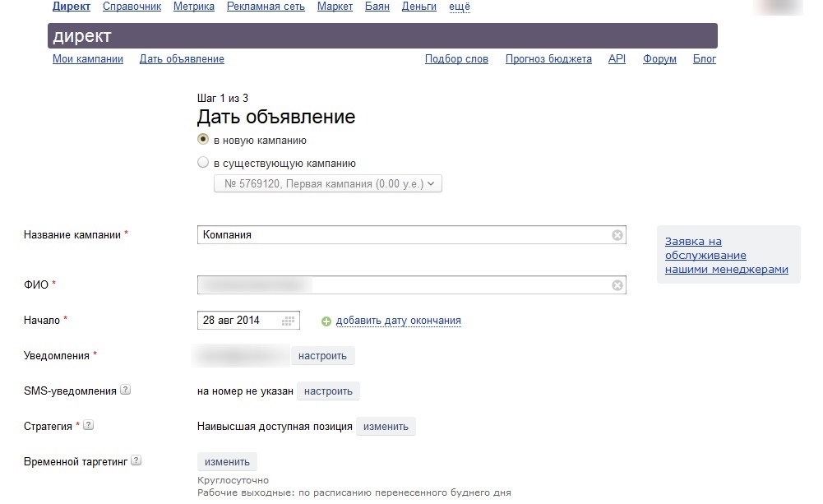
Task: Open Баян in the top navigation
Action: click(377, 7)
